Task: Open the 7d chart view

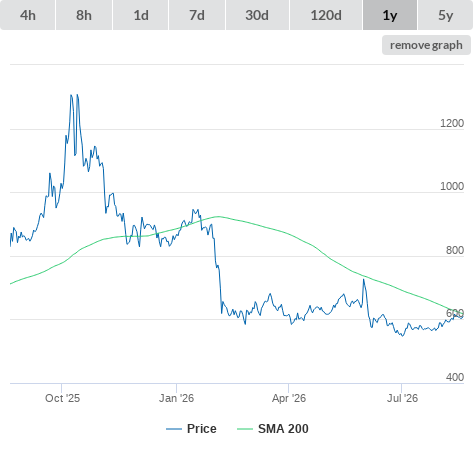Action: point(197,15)
